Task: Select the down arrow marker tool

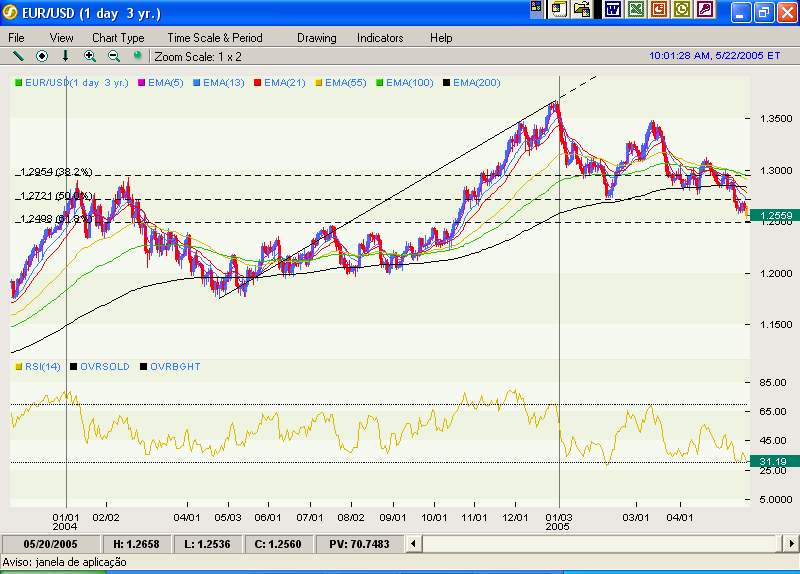Action: coord(66,56)
